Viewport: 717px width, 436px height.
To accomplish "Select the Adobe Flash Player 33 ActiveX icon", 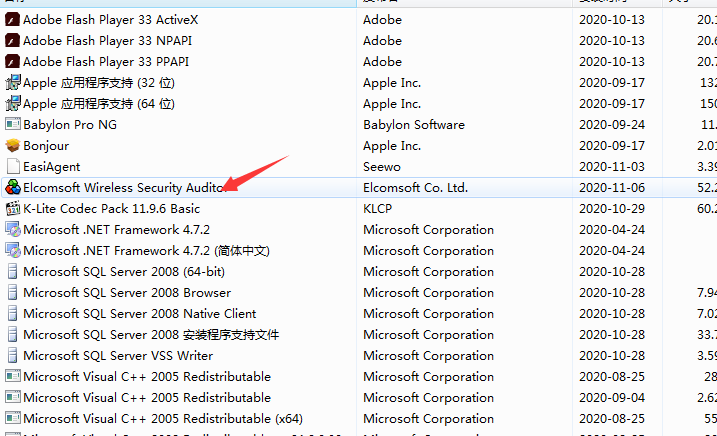I will (x=12, y=20).
